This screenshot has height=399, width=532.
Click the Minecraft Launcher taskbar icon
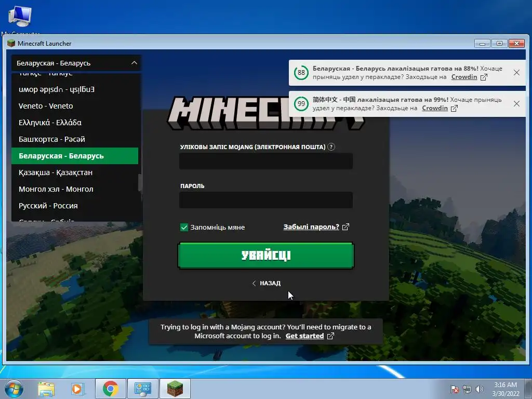(x=175, y=389)
